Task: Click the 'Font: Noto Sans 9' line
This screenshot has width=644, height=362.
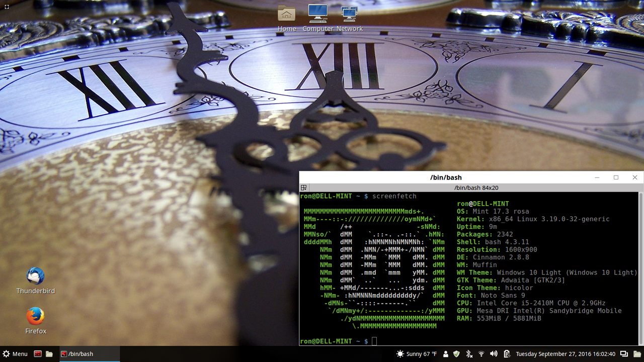Action: pyautogui.click(x=491, y=296)
